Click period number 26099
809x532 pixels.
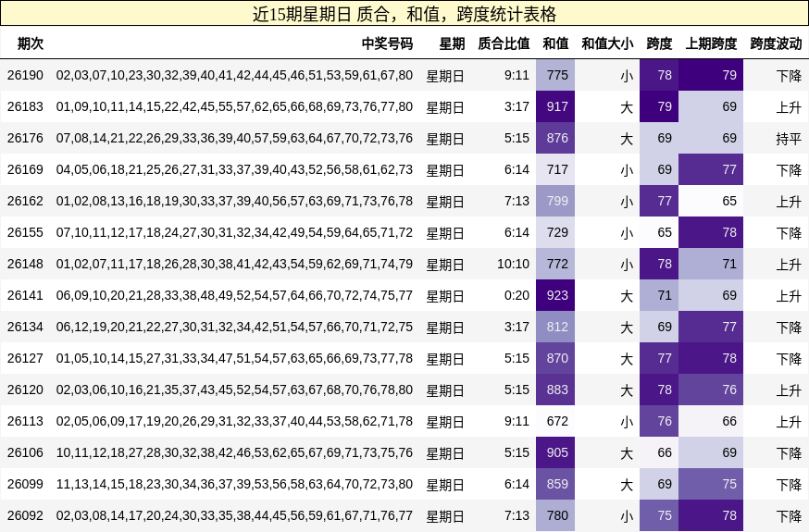click(x=25, y=484)
